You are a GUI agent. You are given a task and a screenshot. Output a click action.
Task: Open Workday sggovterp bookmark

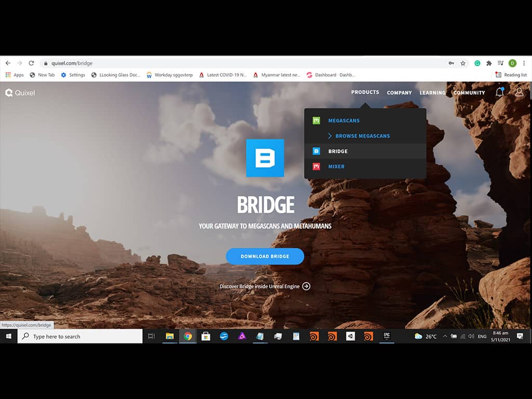[170, 75]
